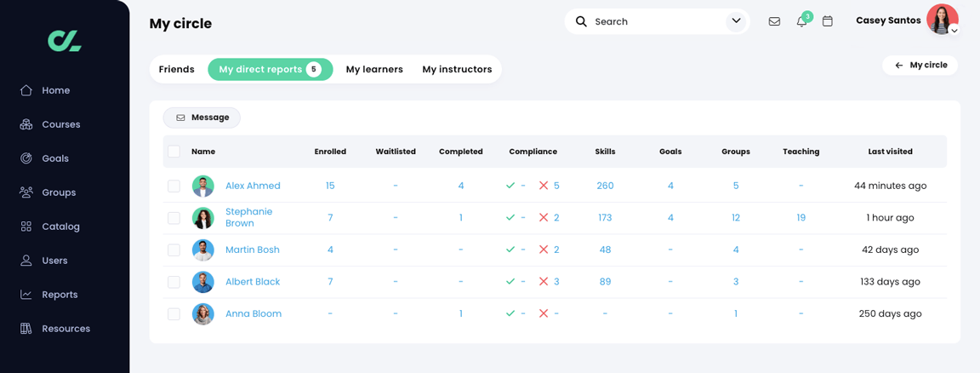Select Anna Bloom's row checkbox
This screenshot has width=980, height=373.
coord(174,314)
